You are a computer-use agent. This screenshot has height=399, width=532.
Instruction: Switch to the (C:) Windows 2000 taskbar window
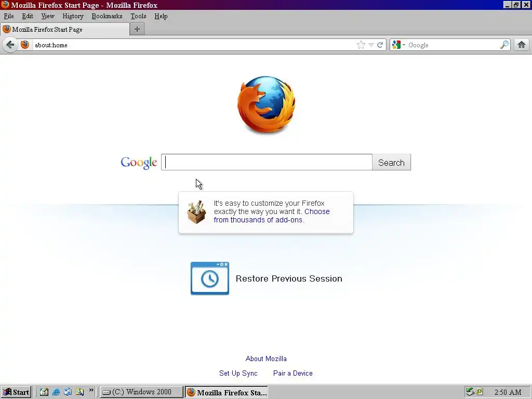pos(141,392)
